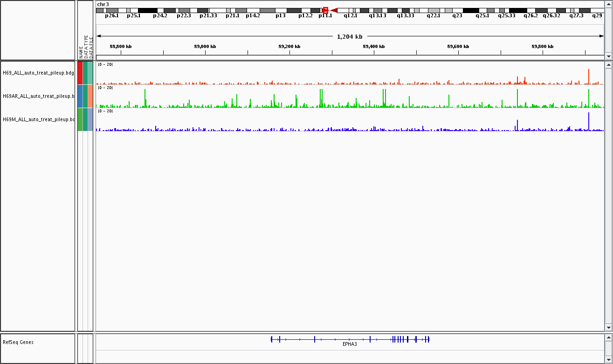Click red NAME attribute swatch for H69 track
This screenshot has width=613, height=364.
point(80,73)
